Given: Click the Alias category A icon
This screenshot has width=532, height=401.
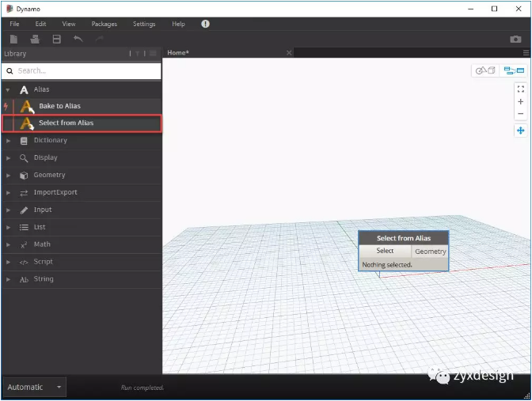Looking at the screenshot, I should point(24,90).
